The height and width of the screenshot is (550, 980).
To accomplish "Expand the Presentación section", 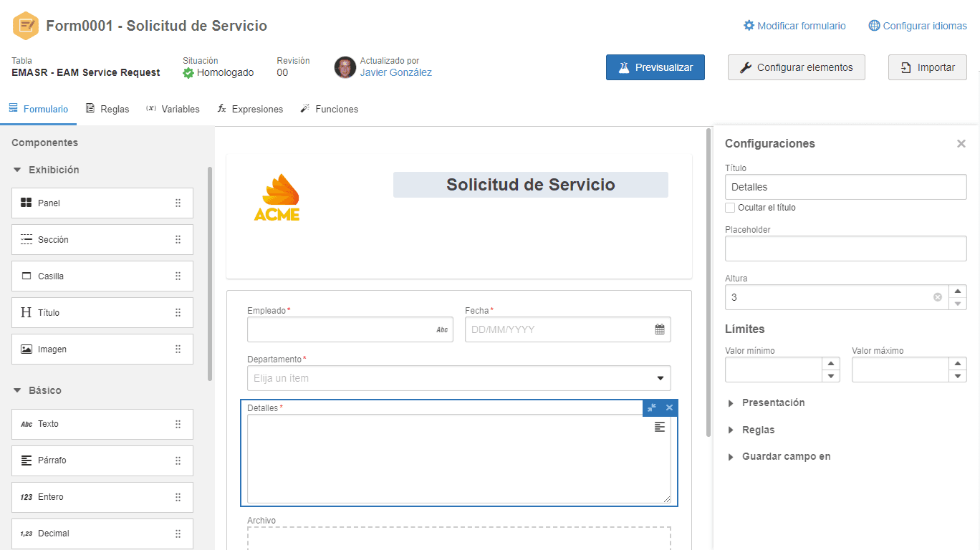I will click(767, 402).
